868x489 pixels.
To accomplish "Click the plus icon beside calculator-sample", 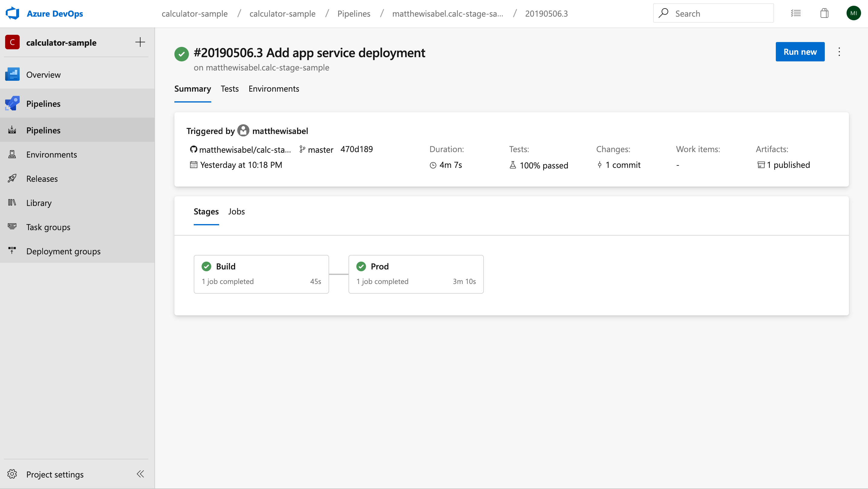I will click(x=140, y=42).
